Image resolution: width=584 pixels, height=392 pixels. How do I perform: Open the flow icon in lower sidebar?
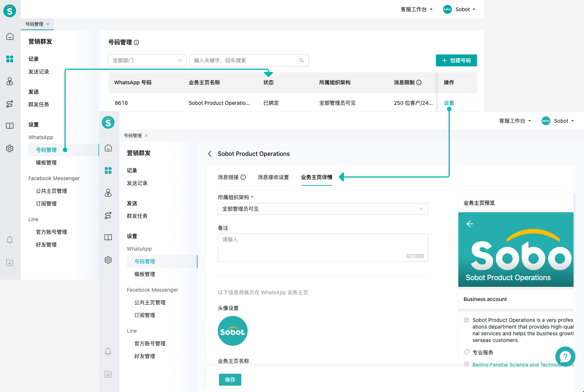(x=109, y=216)
